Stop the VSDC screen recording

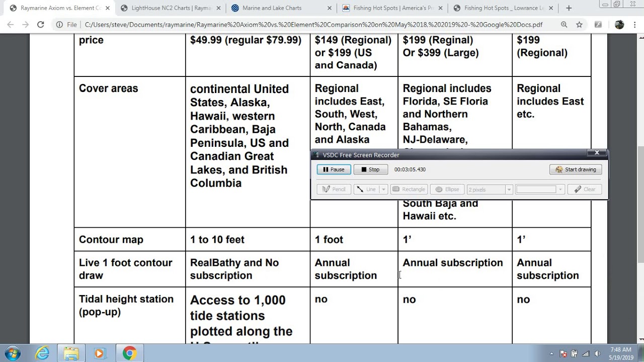pos(370,169)
